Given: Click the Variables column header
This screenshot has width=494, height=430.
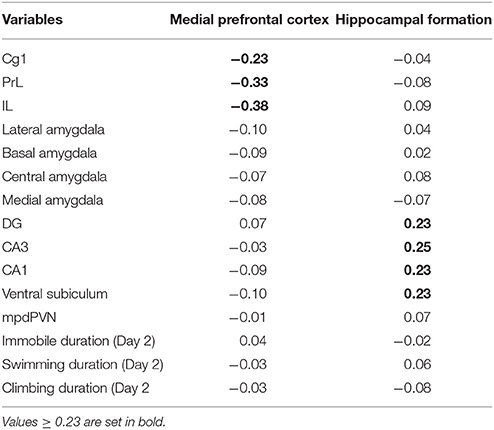Looking at the screenshot, I should pos(32,20).
